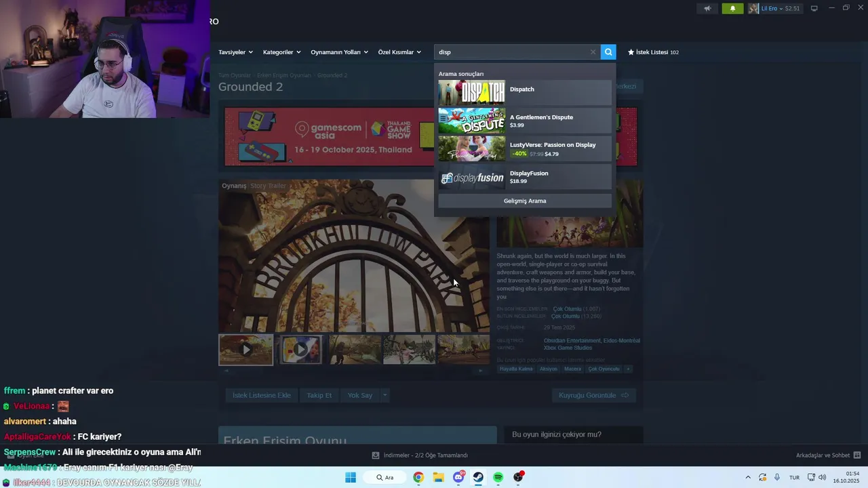Show hidden system tray icons

pyautogui.click(x=748, y=478)
